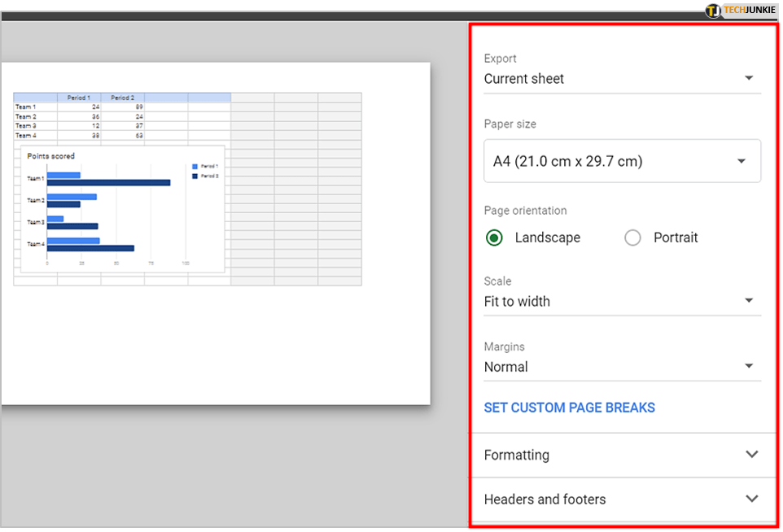
Task: Click the Points scored chart title
Action: [50, 155]
